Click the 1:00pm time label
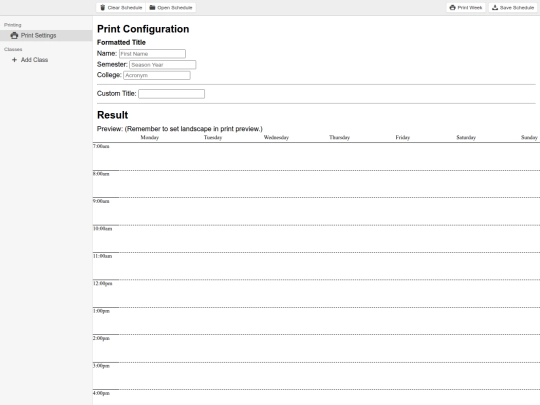The height and width of the screenshot is (405, 540). [101, 311]
